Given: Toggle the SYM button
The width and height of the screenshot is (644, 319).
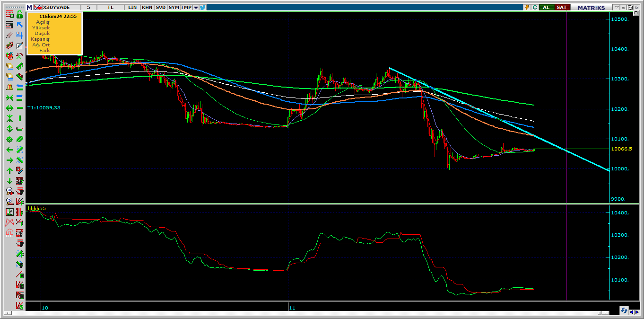Looking at the screenshot, I should (174, 8).
